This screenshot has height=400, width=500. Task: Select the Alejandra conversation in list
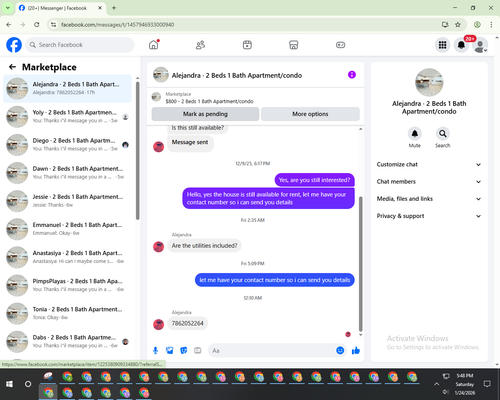[x=67, y=88]
